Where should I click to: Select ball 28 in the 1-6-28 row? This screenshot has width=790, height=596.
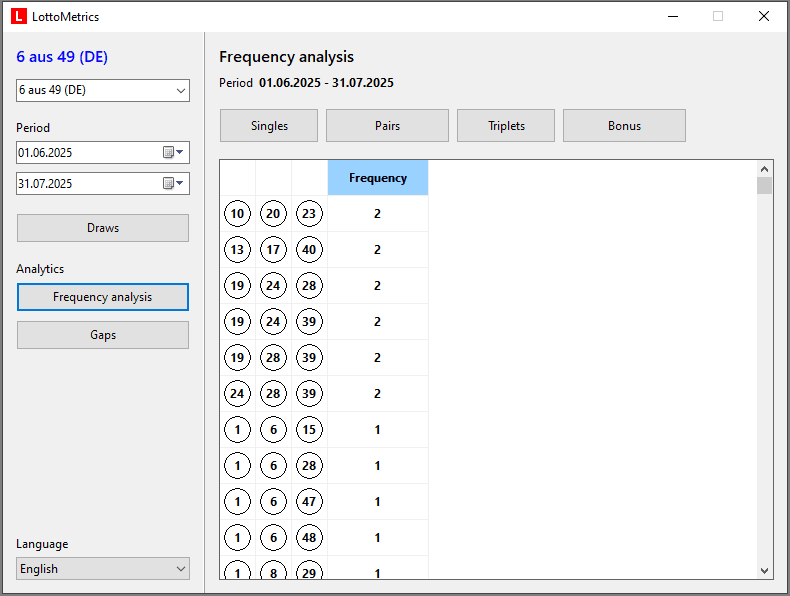coord(309,466)
